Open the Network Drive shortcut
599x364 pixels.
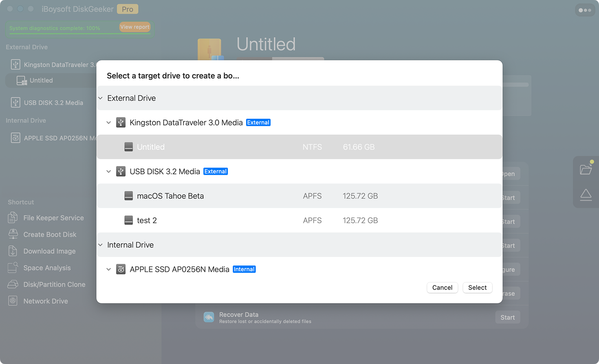tap(45, 301)
